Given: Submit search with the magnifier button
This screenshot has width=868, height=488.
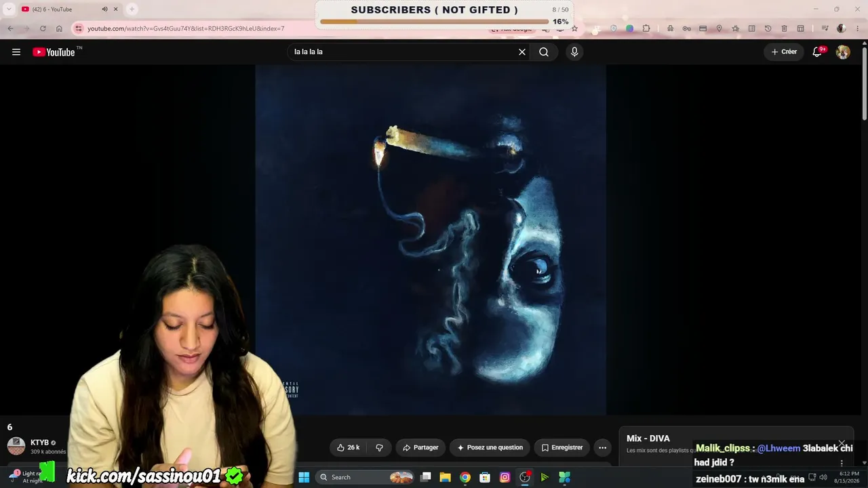Looking at the screenshot, I should (544, 52).
